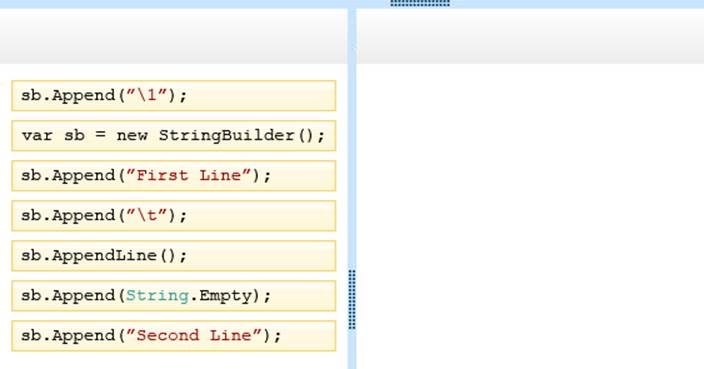Click the red Second Line string text
The height and width of the screenshot is (369, 704).
(x=194, y=335)
